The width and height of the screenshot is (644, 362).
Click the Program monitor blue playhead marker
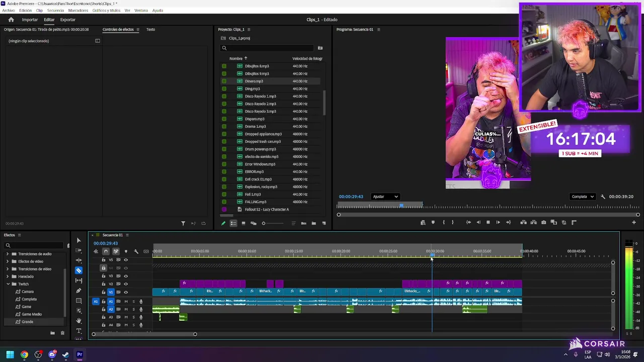point(401,206)
